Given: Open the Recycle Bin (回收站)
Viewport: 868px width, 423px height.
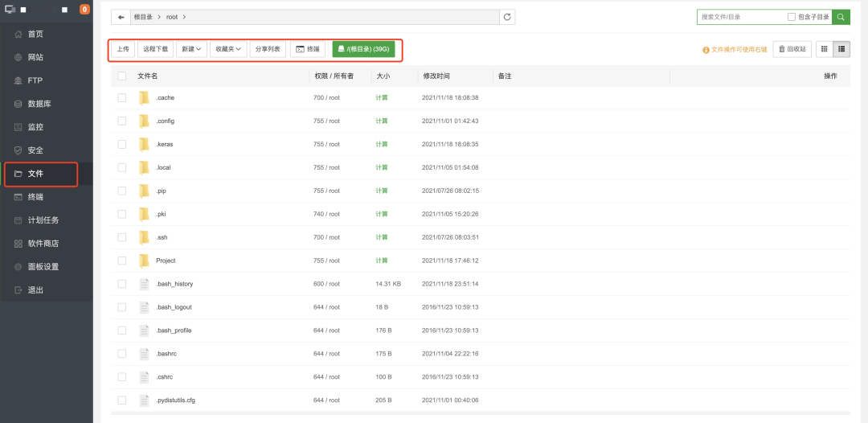Looking at the screenshot, I should pos(792,49).
